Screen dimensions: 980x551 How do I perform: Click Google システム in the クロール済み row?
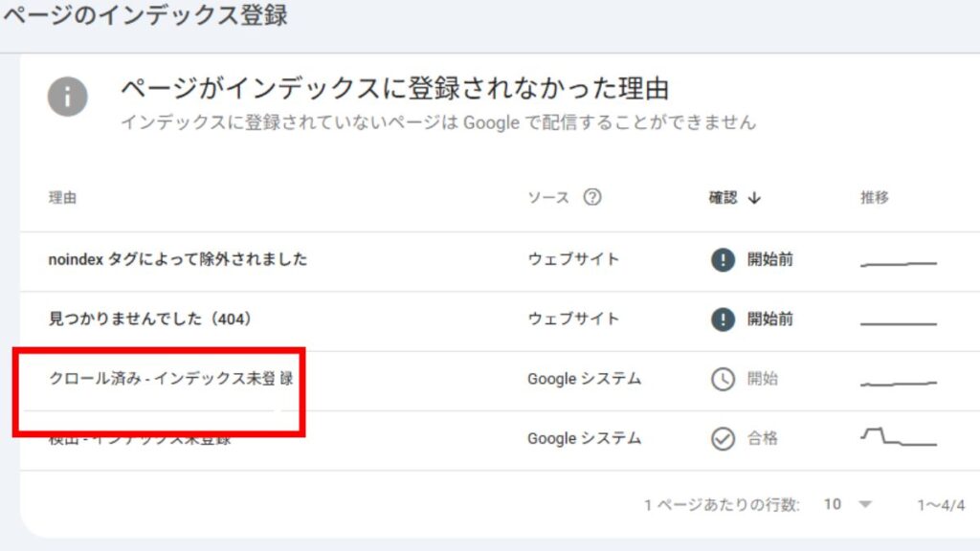[585, 379]
